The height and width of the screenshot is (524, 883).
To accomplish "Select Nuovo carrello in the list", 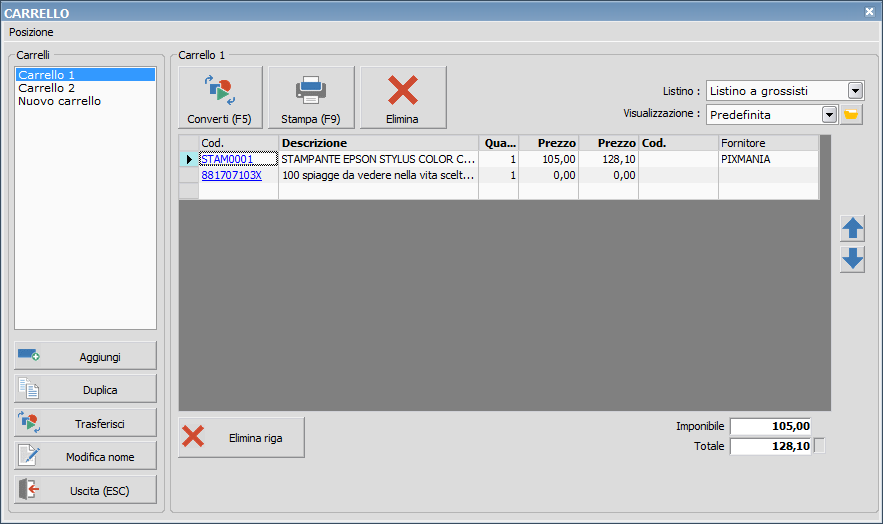I will pyautogui.click(x=85, y=101).
